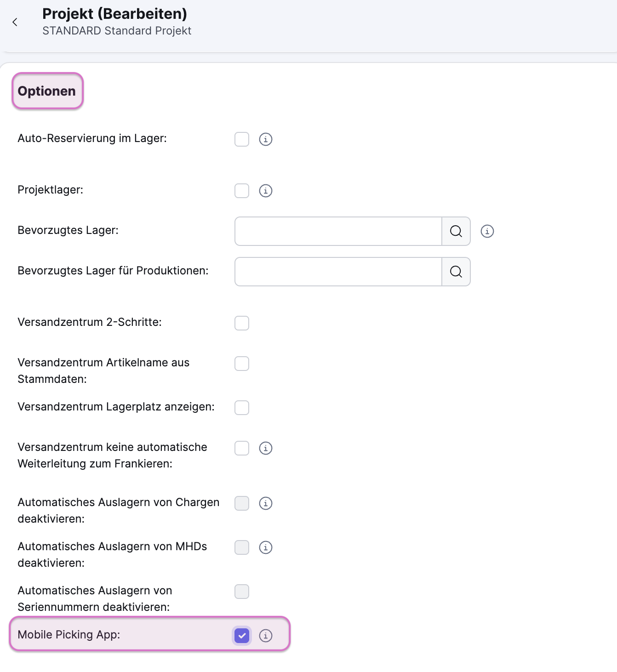Select the Optionen section heading
This screenshot has height=672, width=617.
point(47,91)
